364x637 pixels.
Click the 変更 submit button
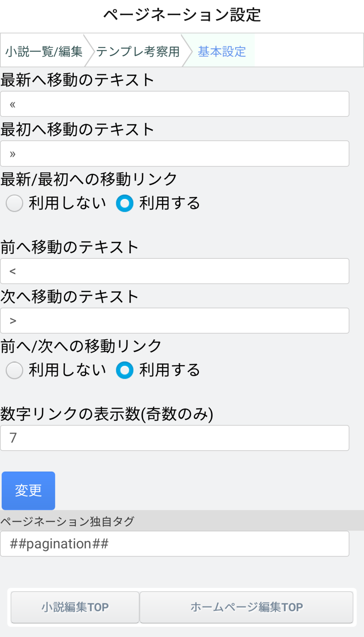coord(28,490)
